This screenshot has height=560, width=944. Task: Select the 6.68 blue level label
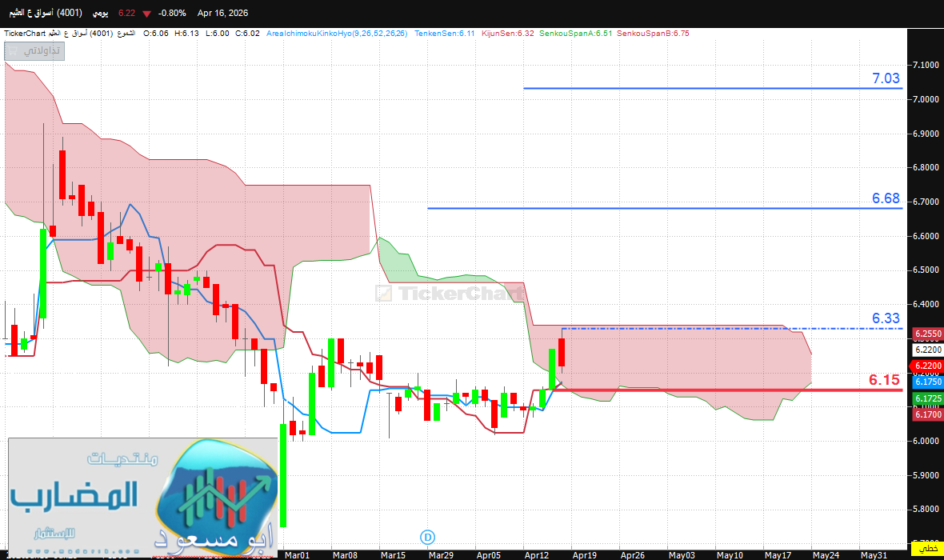[886, 198]
